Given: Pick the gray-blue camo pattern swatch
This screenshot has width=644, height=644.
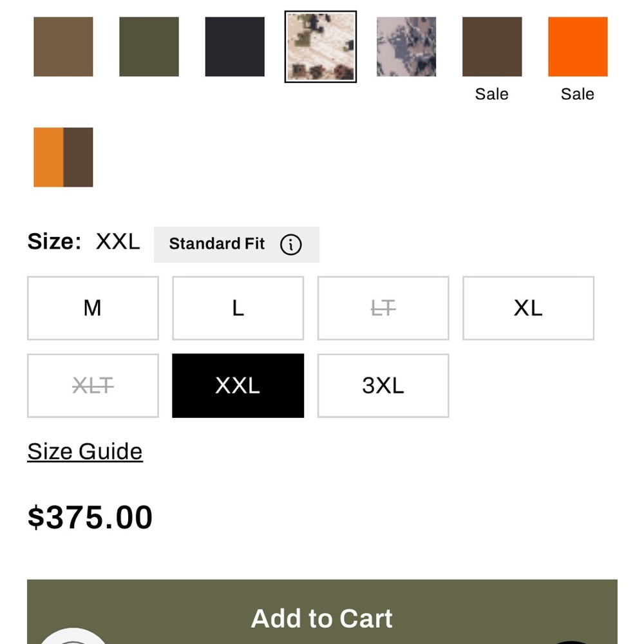Looking at the screenshot, I should [x=406, y=47].
